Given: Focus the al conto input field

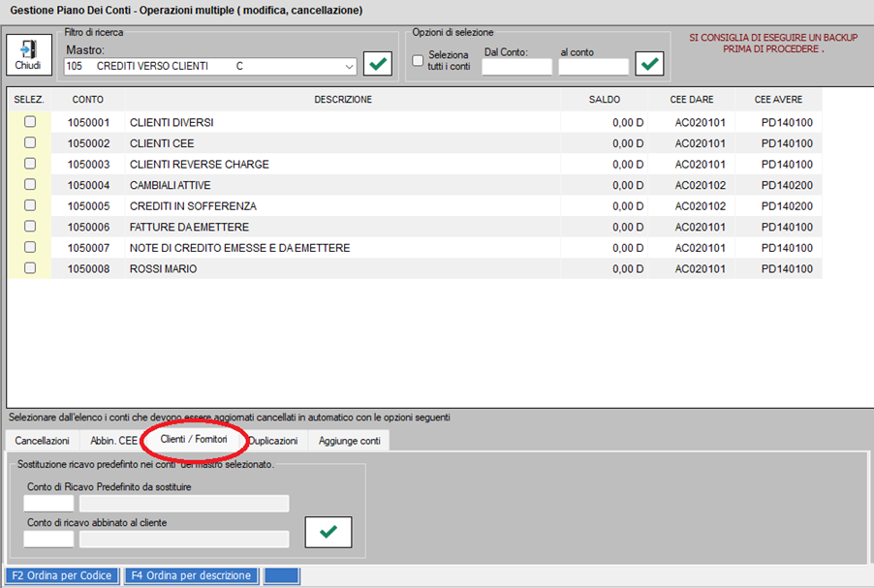Looking at the screenshot, I should click(x=594, y=66).
